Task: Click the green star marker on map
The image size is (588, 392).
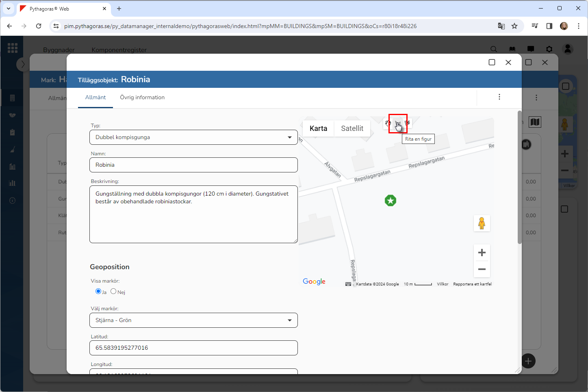Action: coord(391,200)
